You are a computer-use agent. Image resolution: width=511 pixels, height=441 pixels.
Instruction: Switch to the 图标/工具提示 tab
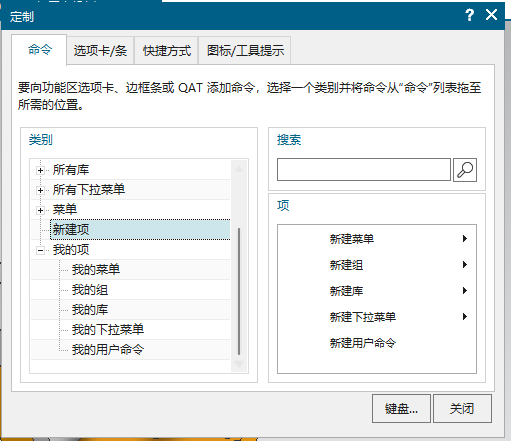coord(245,51)
